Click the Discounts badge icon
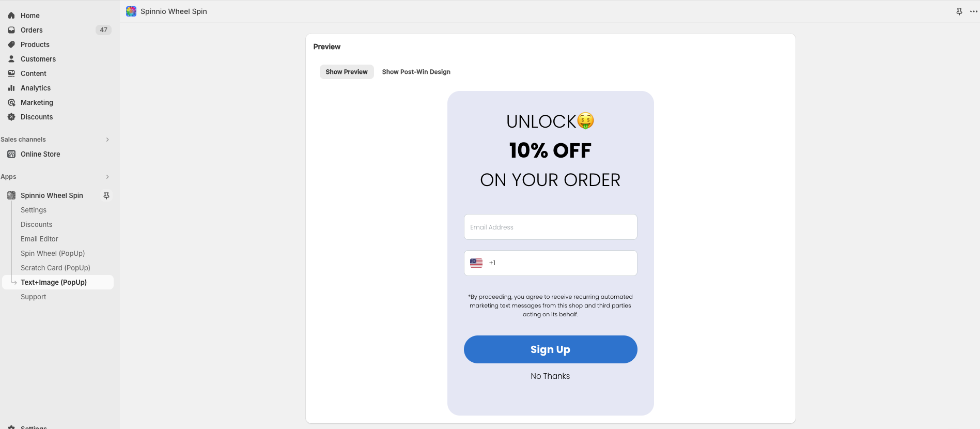This screenshot has width=980, height=429. click(11, 117)
